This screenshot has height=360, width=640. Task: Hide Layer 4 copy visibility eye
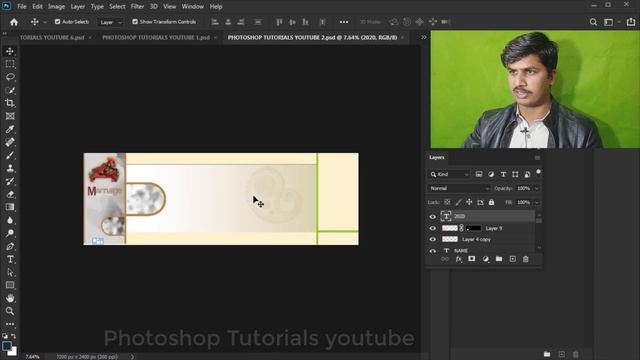click(433, 240)
